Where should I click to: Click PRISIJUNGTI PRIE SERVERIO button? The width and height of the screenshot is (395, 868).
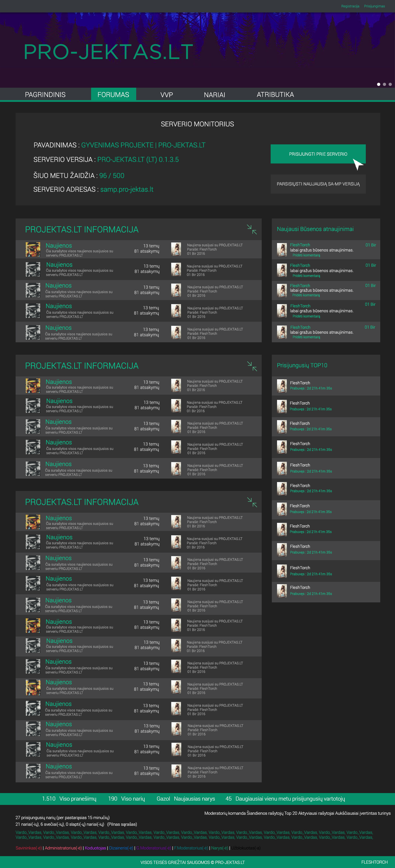318,154
